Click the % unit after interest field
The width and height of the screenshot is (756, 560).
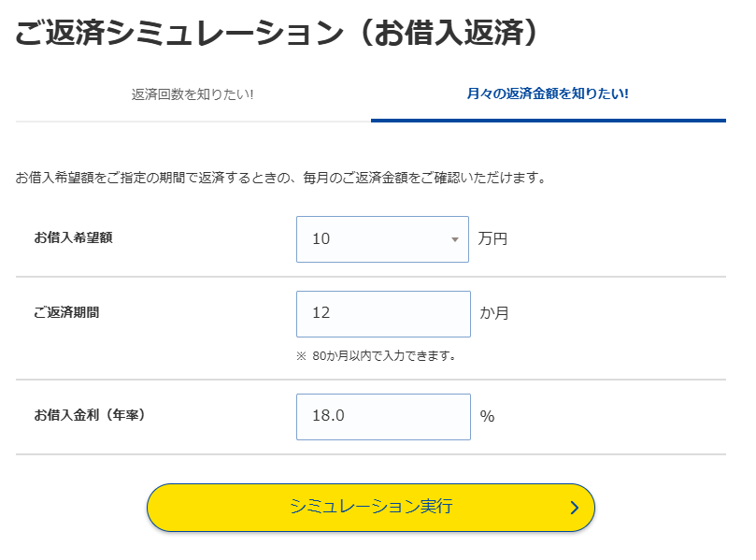click(487, 416)
